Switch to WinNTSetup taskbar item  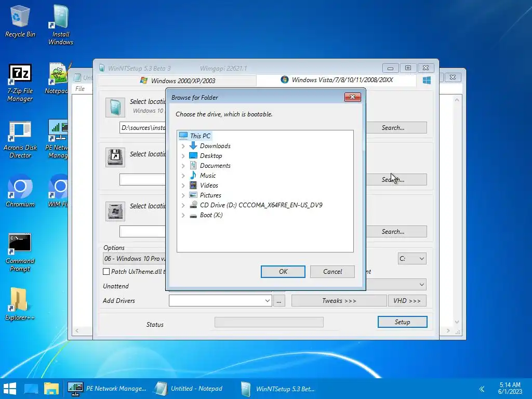[x=278, y=389]
